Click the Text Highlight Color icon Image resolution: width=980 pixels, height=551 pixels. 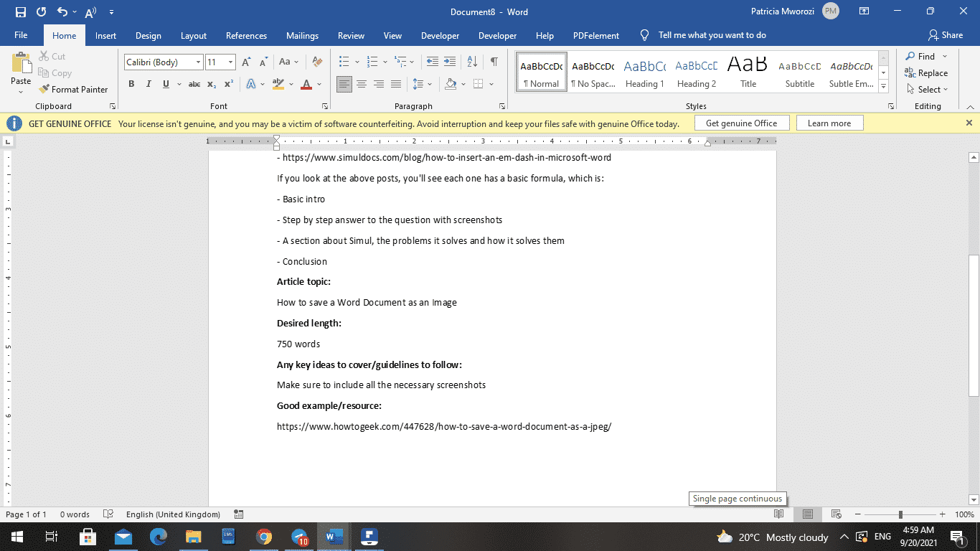[278, 84]
